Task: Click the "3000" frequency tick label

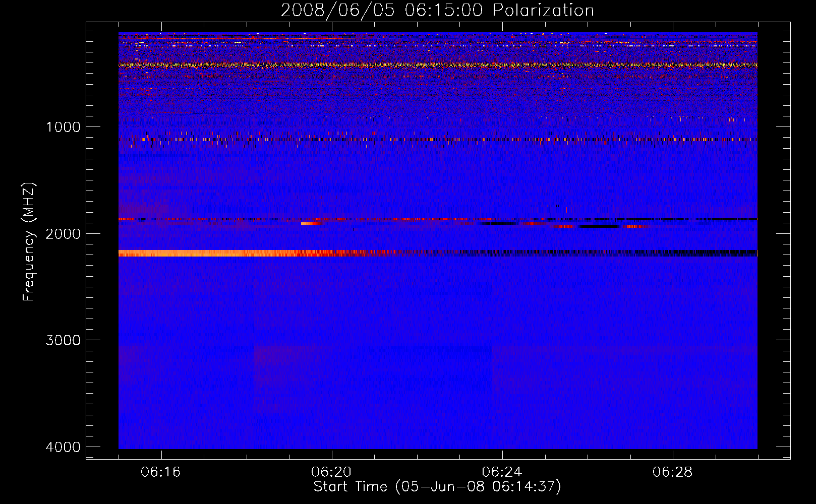Action: (x=63, y=340)
